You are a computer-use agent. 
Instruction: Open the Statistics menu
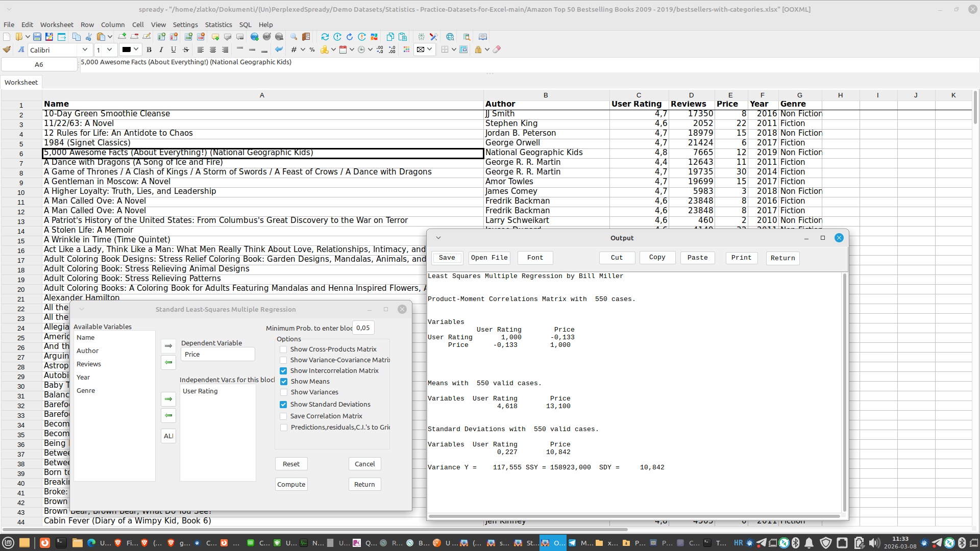tap(218, 24)
